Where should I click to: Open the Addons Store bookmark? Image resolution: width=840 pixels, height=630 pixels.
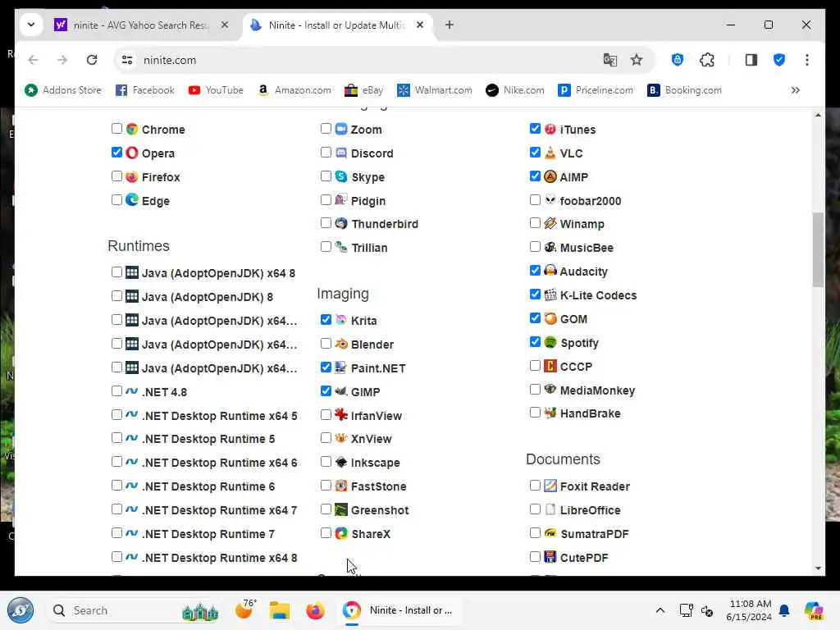point(63,90)
